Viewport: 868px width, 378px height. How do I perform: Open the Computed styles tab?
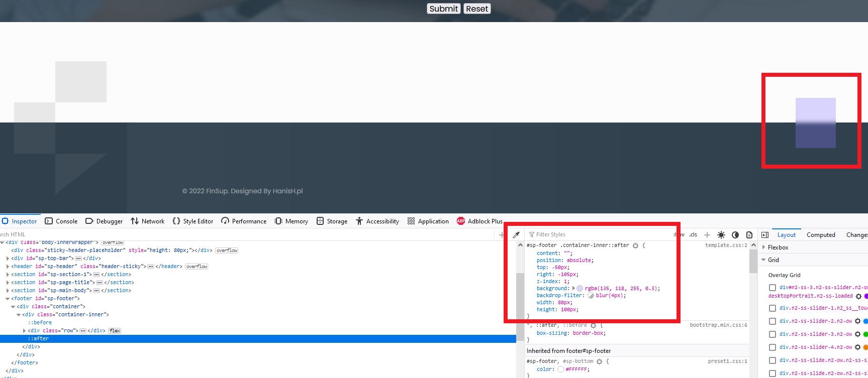[x=821, y=235]
